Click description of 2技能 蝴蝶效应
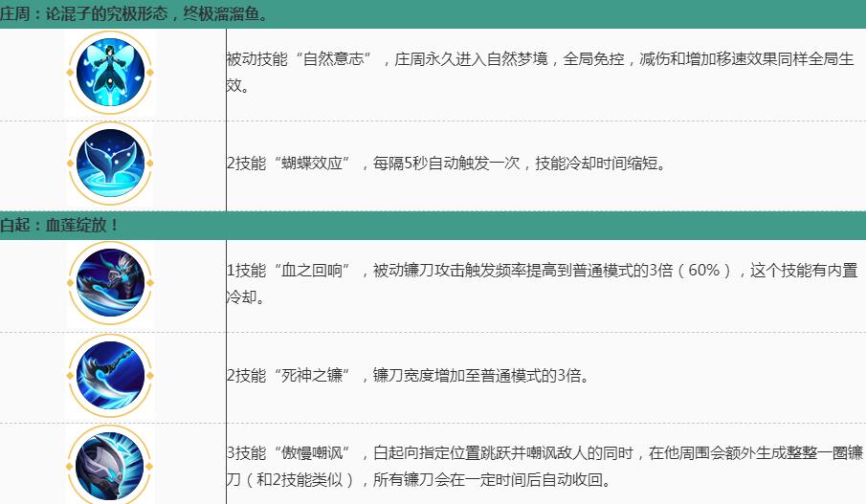Viewport: 866px width, 504px height. point(446,164)
